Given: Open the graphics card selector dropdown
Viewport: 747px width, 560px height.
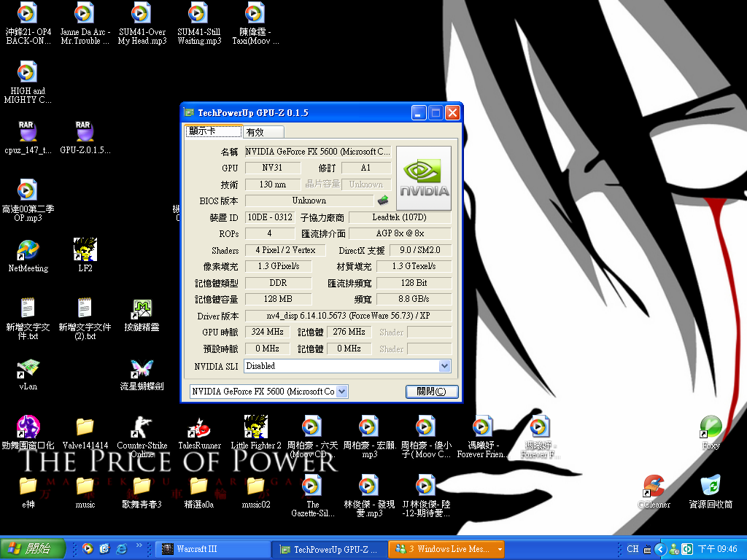Looking at the screenshot, I should (x=342, y=392).
